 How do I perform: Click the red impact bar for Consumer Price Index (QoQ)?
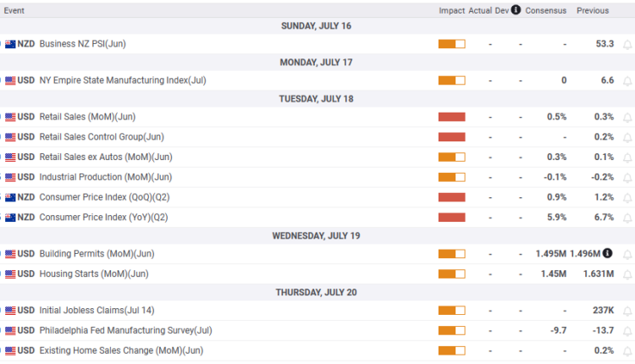[451, 197]
